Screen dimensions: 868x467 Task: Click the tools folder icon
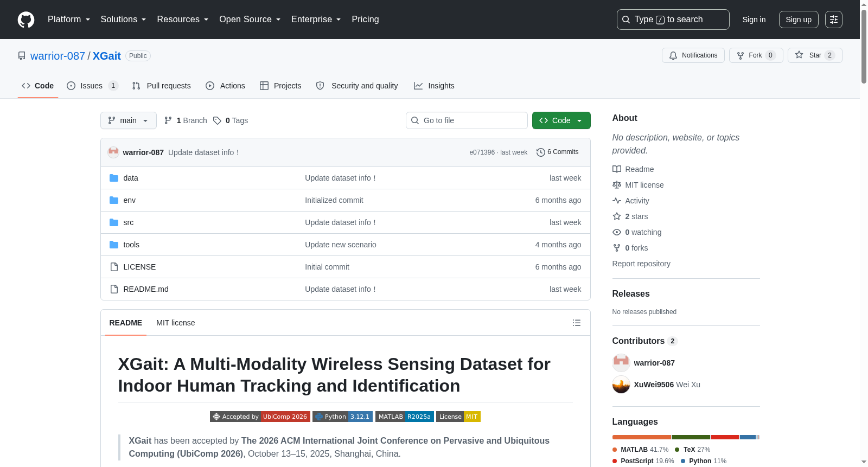coord(114,245)
